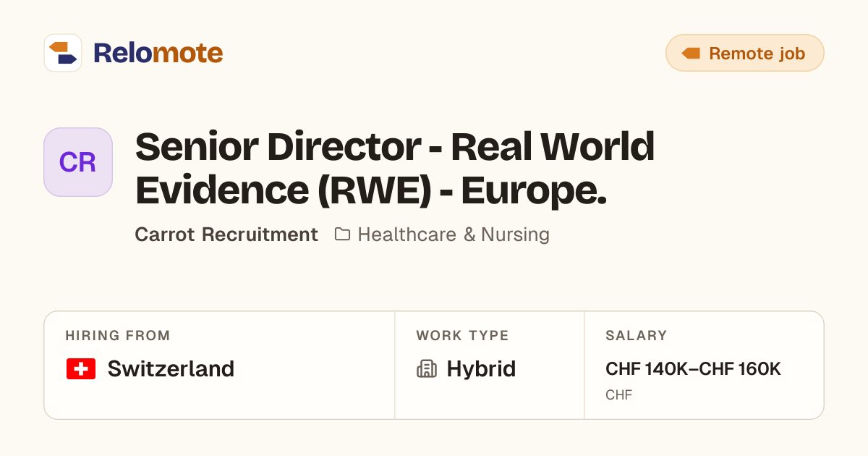Select the Switzerland location text
This screenshot has height=456, width=868.
171,369
